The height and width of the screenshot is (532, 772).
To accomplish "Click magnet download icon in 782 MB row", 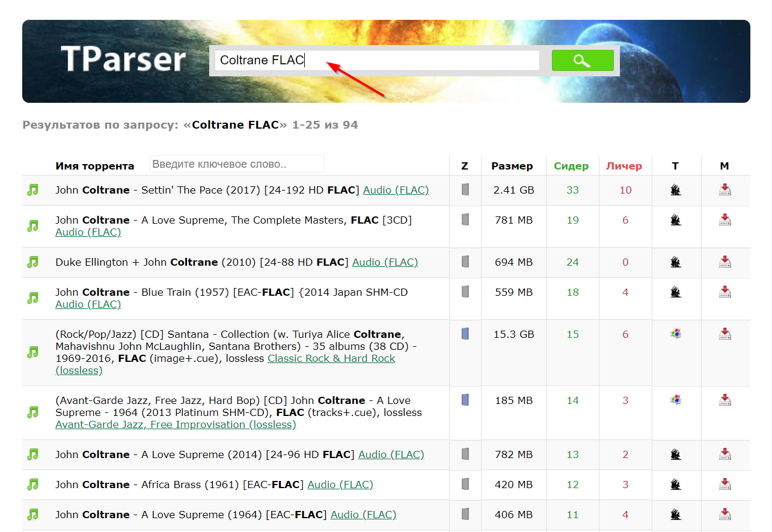I will pyautogui.click(x=725, y=454).
